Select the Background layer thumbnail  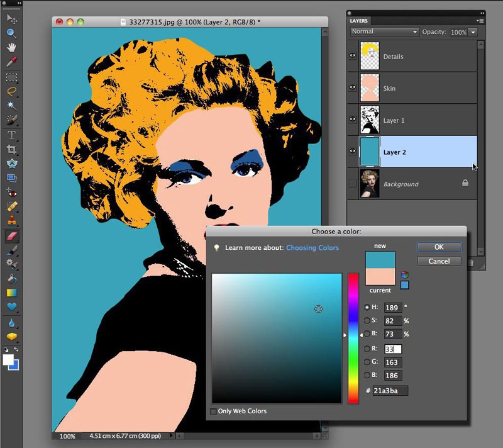point(370,184)
